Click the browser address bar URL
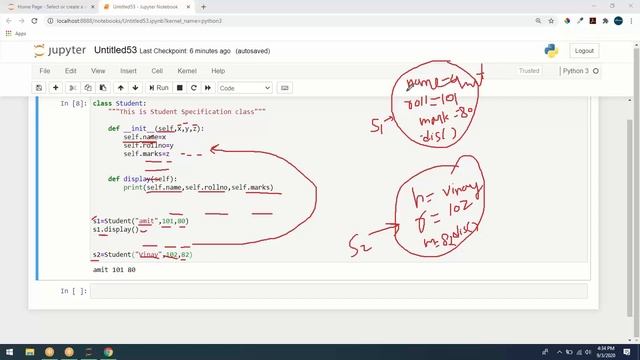Screen dimensions: 640x360 [x=139, y=21]
